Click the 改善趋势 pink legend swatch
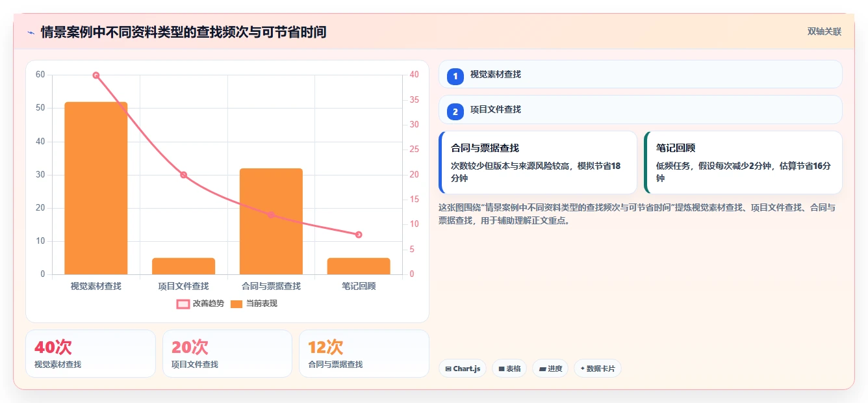 coord(183,304)
